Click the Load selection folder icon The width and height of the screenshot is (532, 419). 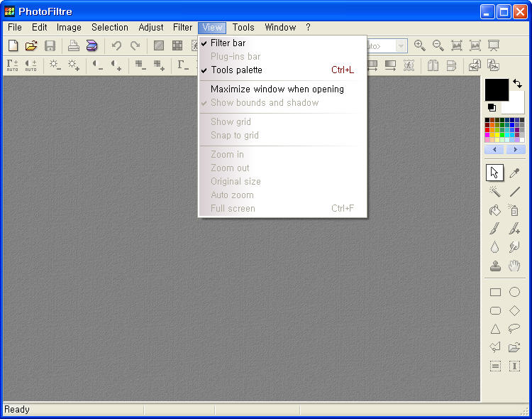pos(514,347)
